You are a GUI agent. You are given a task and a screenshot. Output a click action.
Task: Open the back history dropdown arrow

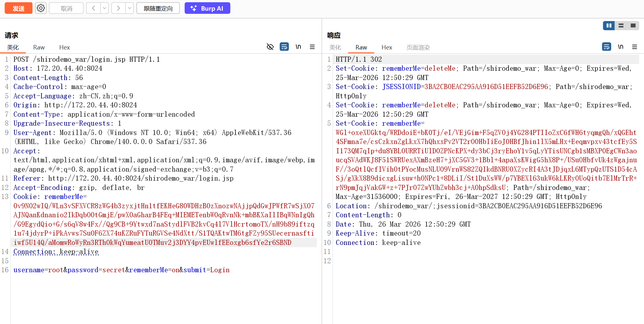[x=105, y=8]
